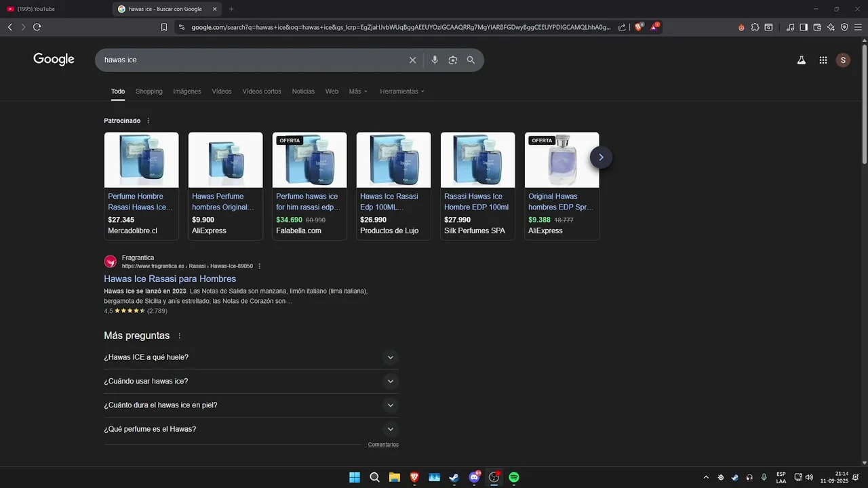Switch to Shopping results tab
The image size is (868, 488).
pyautogui.click(x=149, y=91)
